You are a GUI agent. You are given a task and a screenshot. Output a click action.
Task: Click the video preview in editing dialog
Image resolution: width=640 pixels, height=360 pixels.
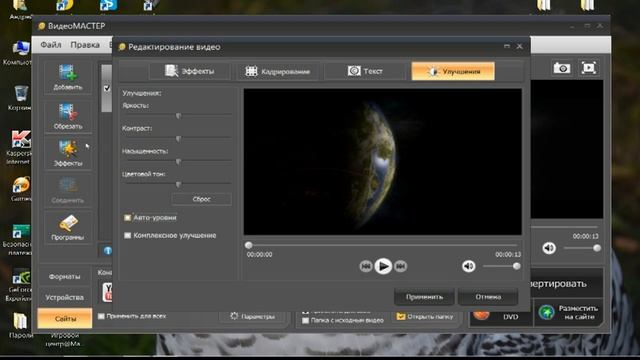[382, 162]
